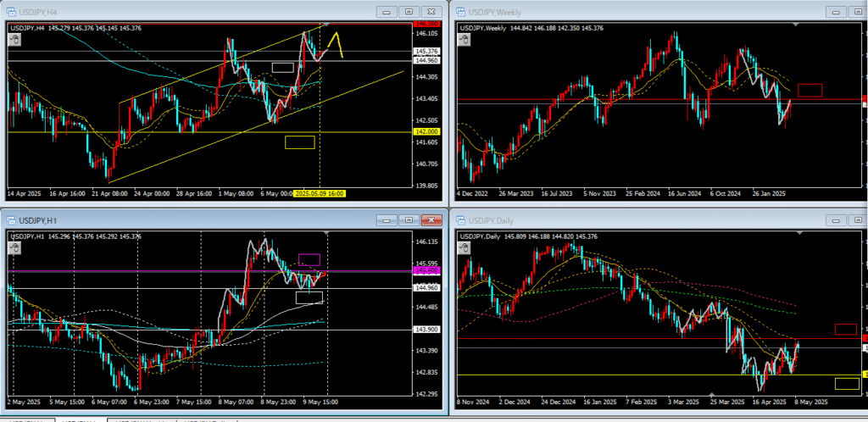
Task: Close the USDJPY,H1 chart window
Action: 431,220
